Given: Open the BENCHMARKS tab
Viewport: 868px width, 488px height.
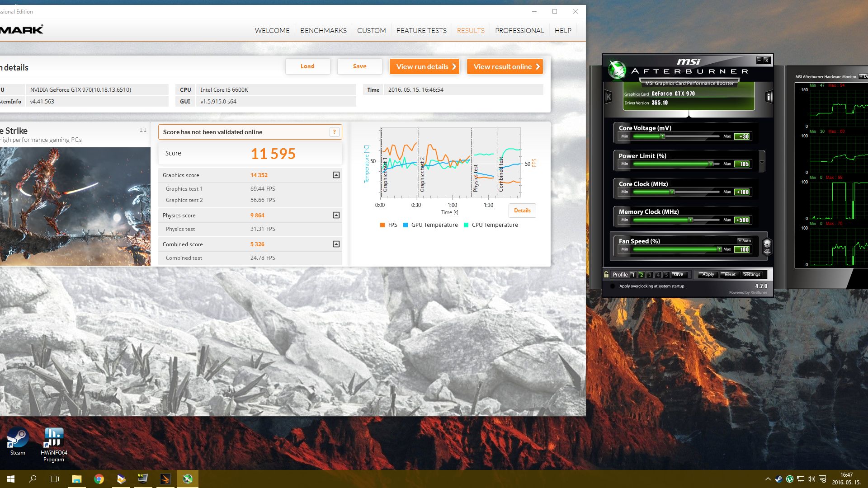Looking at the screenshot, I should pyautogui.click(x=323, y=30).
